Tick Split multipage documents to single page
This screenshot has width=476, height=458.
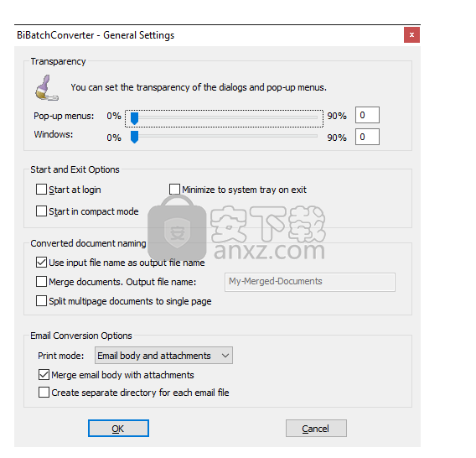coord(41,301)
